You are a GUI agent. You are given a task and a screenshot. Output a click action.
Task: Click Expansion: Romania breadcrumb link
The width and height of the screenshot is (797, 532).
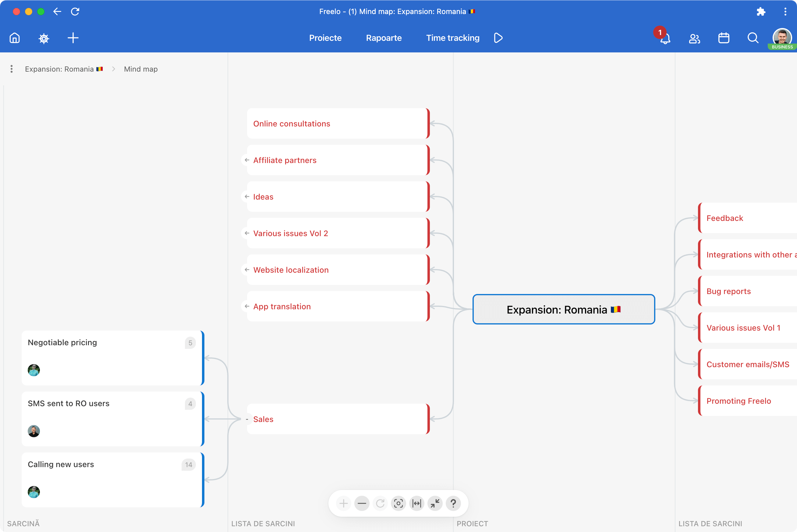[x=64, y=69]
